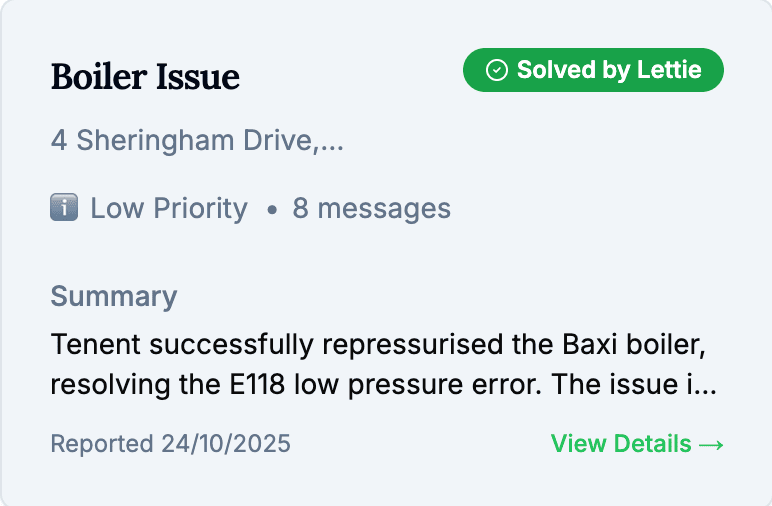Select the Boiler Issue card title
The width and height of the screenshot is (772, 506).
coord(145,76)
